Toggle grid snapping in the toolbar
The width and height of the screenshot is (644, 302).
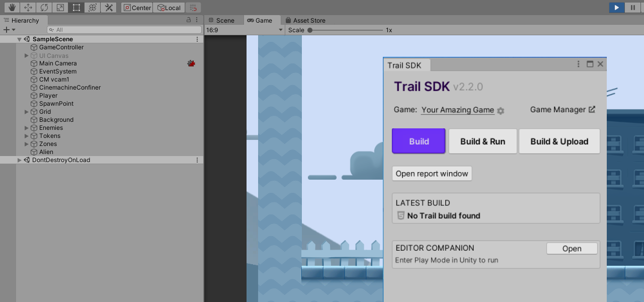click(x=193, y=8)
